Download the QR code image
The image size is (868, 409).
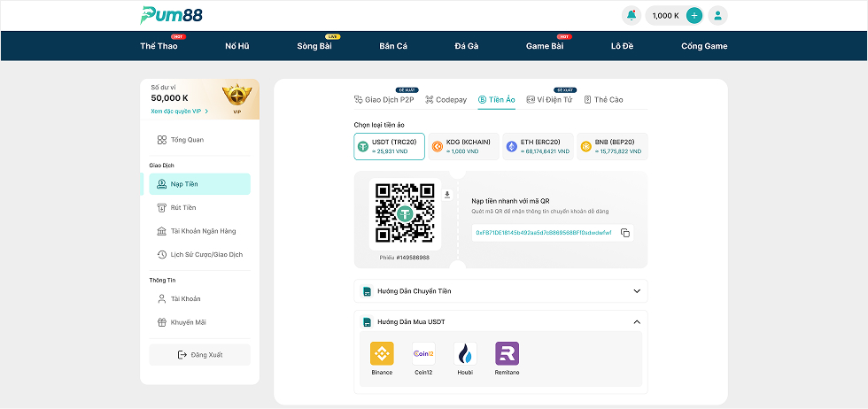pos(447,195)
